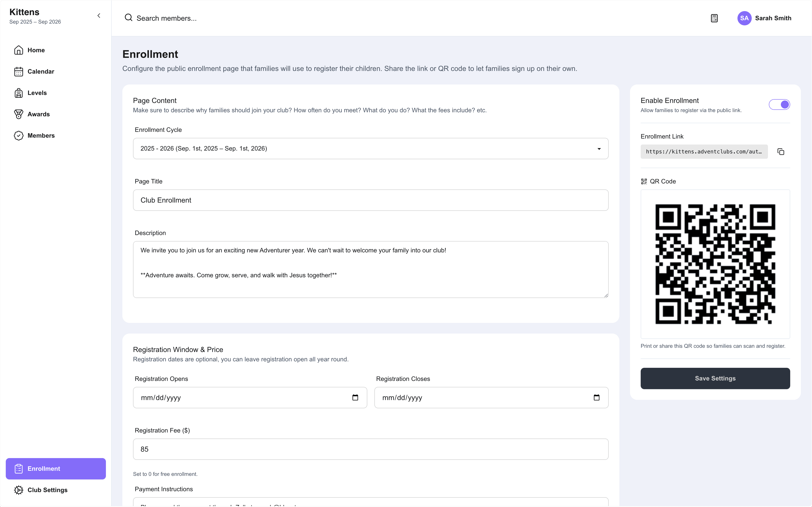Screen dimensions: 812x507
Task: Open Sarah Smith user menu
Action: click(x=764, y=18)
